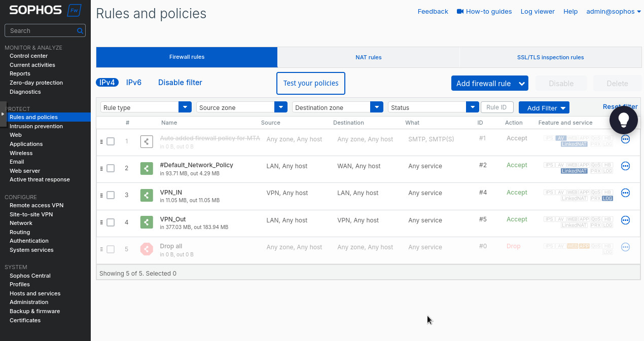The width and height of the screenshot is (644, 341).
Task: Open the Destination zone dropdown
Action: click(x=376, y=107)
